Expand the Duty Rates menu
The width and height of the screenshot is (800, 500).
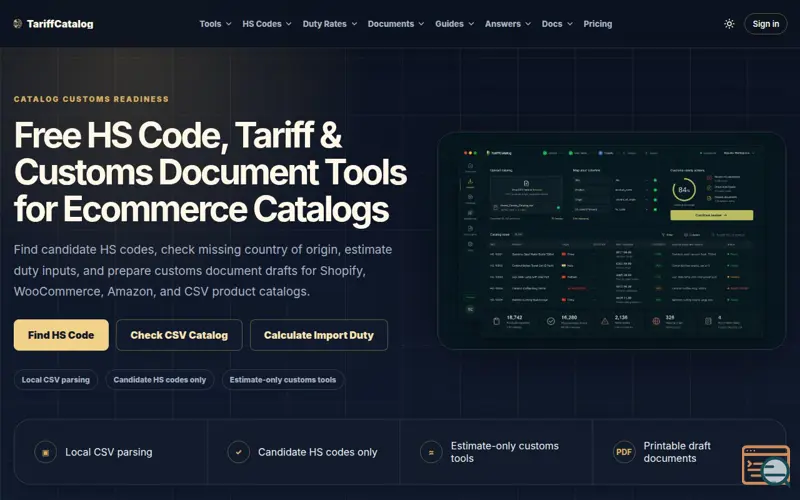330,24
